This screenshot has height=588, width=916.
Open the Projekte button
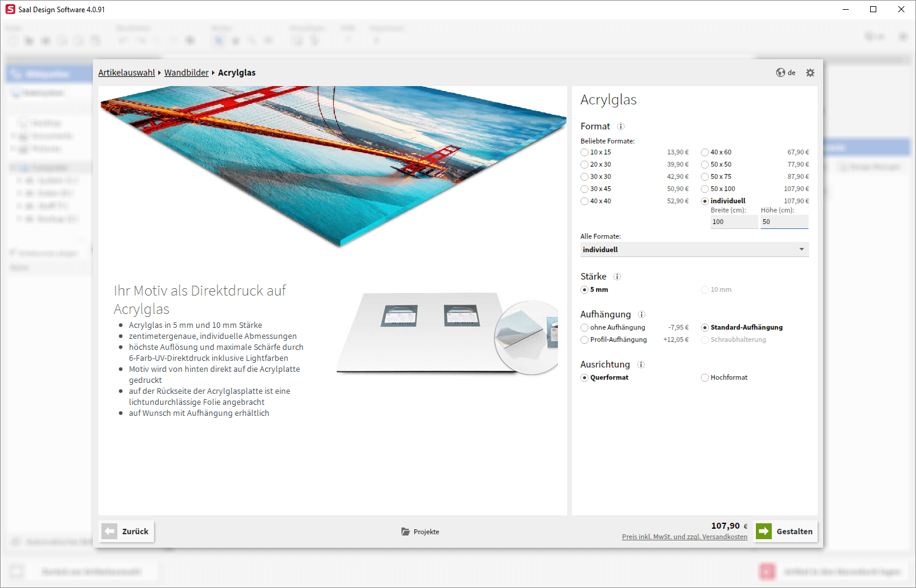[420, 532]
